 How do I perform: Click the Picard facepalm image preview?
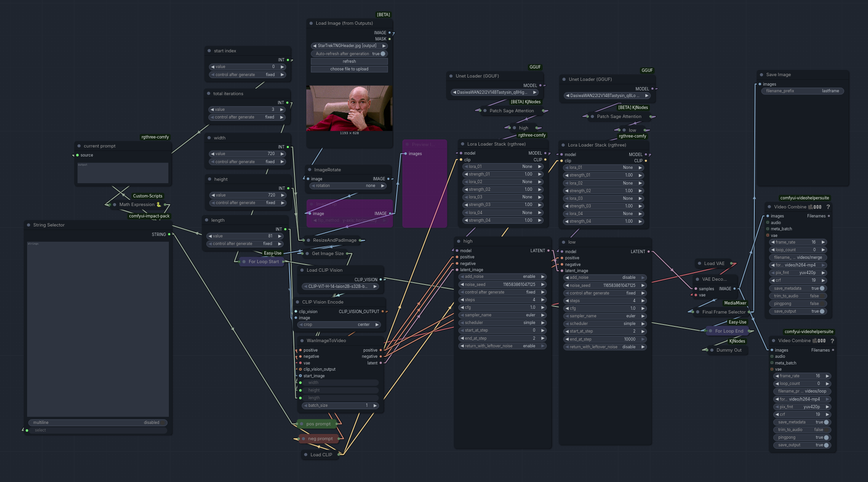pos(349,108)
